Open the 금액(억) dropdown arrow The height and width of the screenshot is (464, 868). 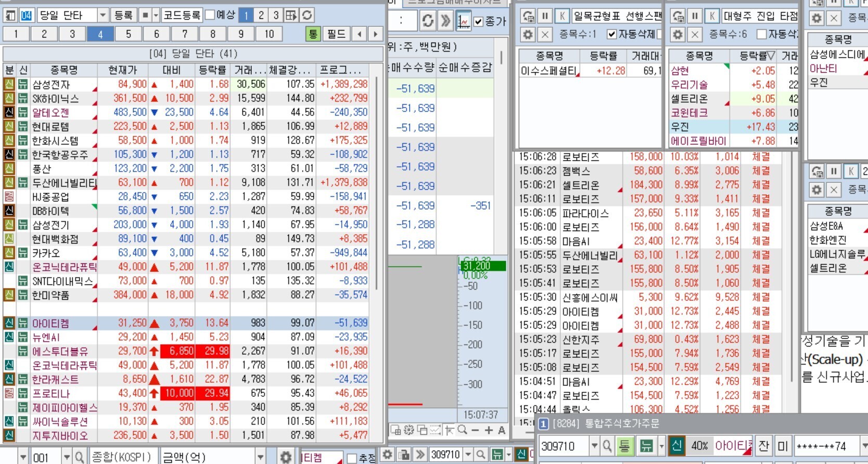(x=261, y=457)
